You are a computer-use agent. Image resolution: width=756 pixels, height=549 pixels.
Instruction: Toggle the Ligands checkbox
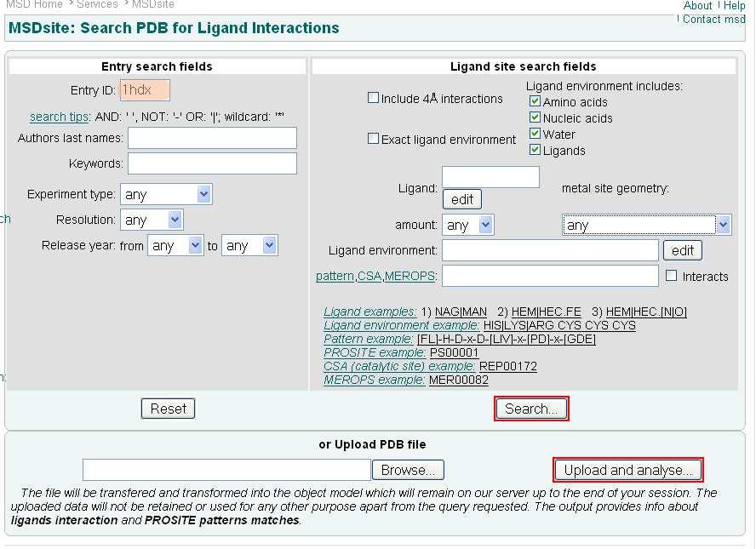tap(535, 150)
